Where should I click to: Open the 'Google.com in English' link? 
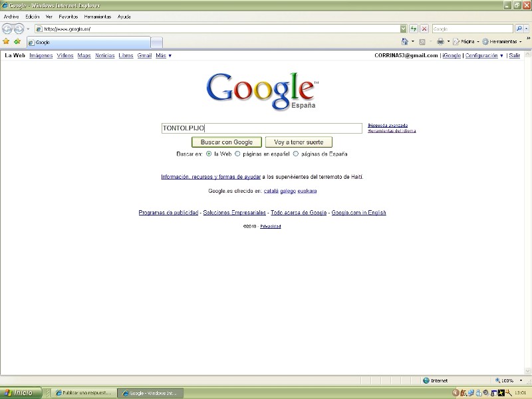click(358, 213)
